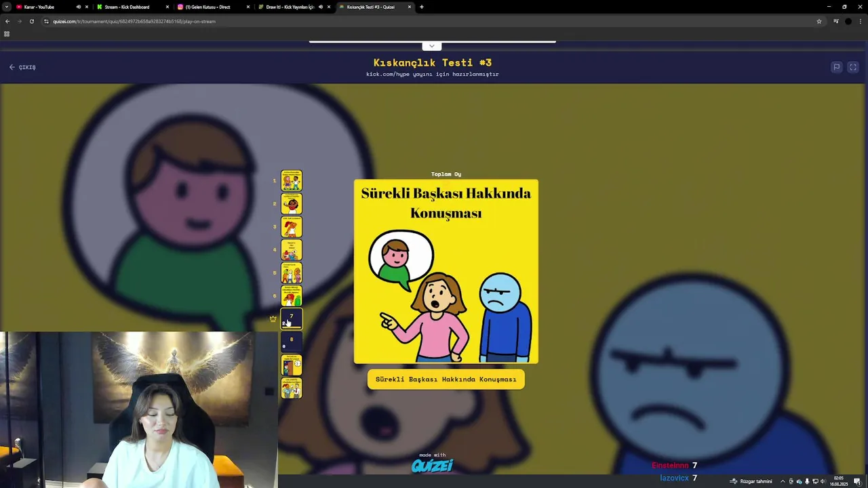Image resolution: width=868 pixels, height=488 pixels.
Task: Show hidden system tray icons
Action: [783, 481]
